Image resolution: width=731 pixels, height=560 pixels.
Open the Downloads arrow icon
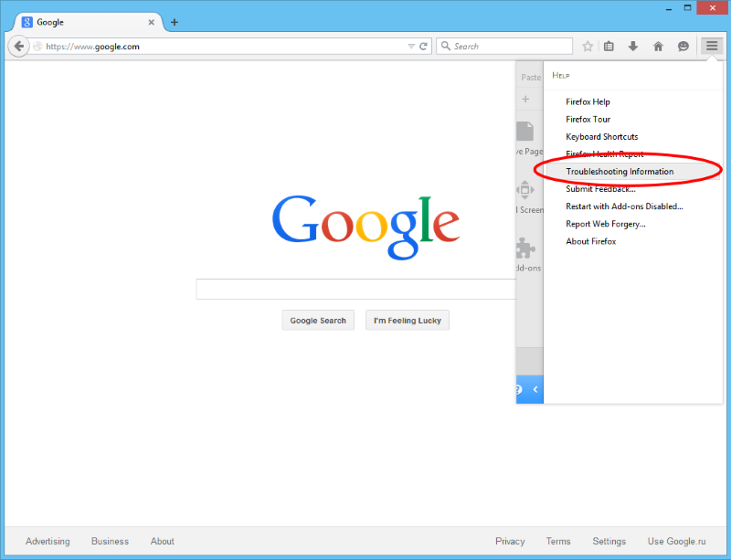[633, 47]
